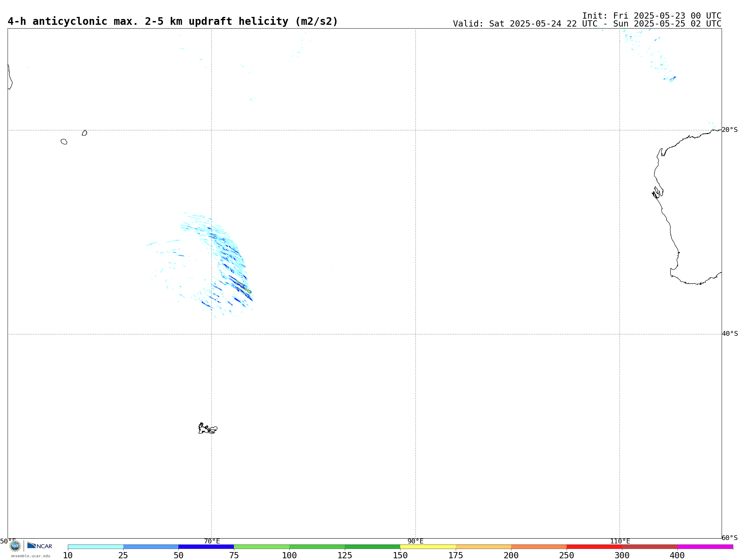Click the "60°S" latitude label
Viewport: 744px width, 560px height.
pyautogui.click(x=730, y=538)
